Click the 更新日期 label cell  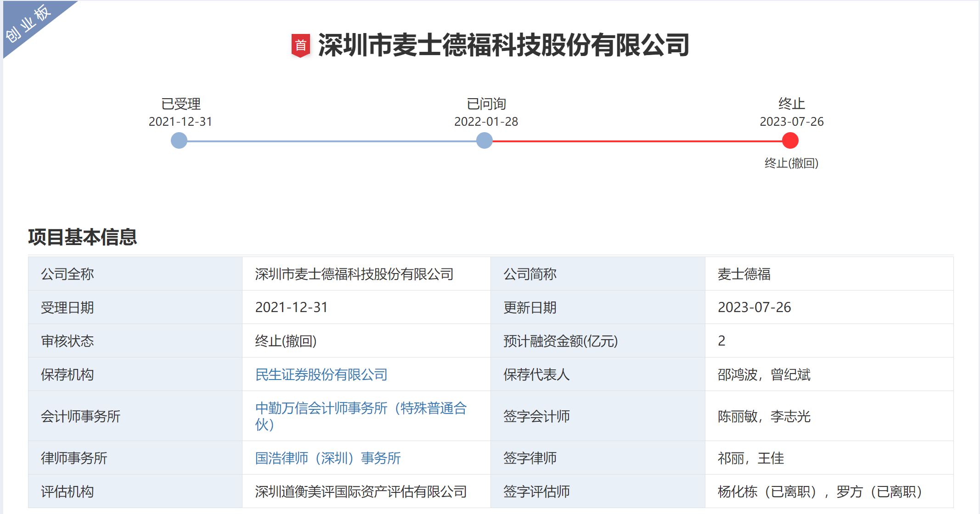pos(598,307)
